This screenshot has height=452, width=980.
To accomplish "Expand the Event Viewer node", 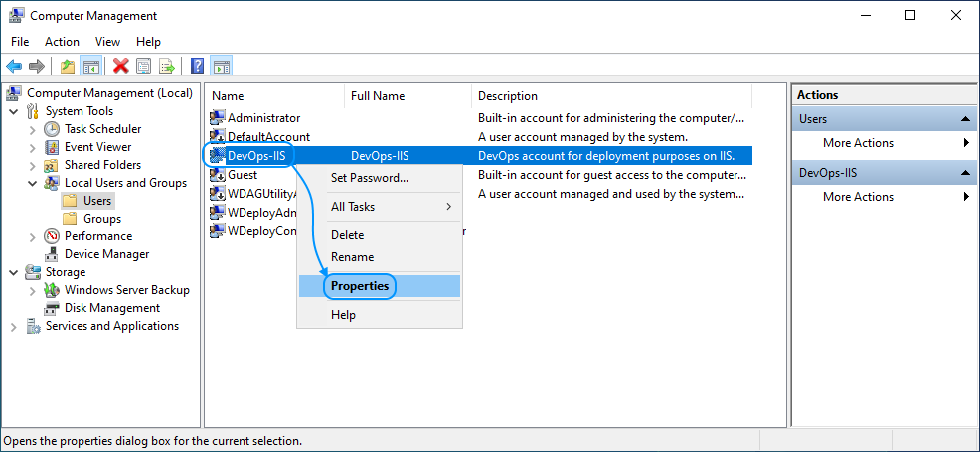I will click(x=33, y=147).
